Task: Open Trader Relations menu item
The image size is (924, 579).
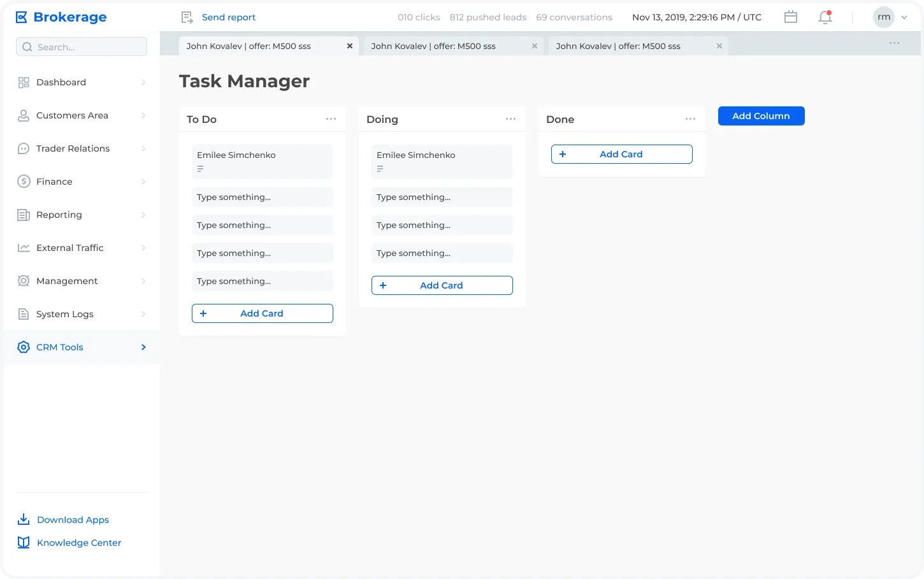Action: (x=82, y=148)
